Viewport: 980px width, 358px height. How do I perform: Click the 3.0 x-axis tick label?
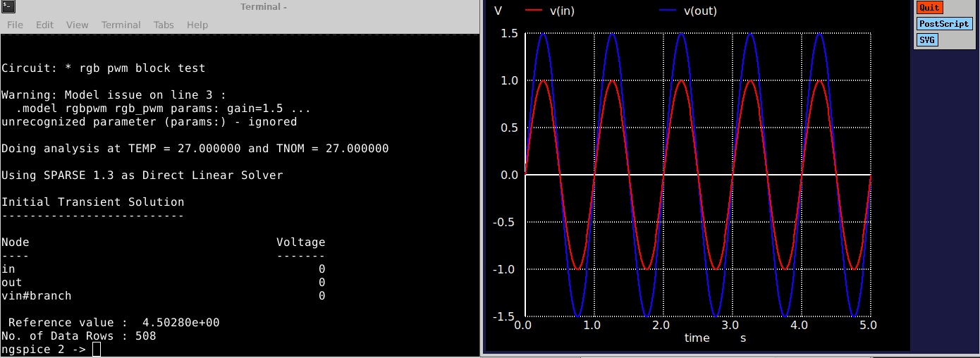pyautogui.click(x=730, y=326)
